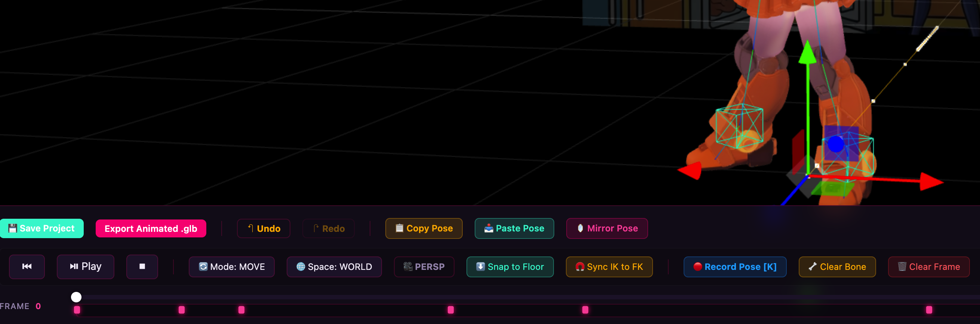Select the left foot wireframe IK cube

(739, 126)
